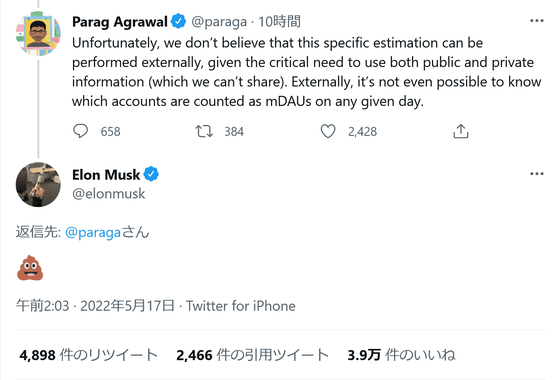Click the 午前2:03 · 2022年5月17日 timestamp
The image size is (560, 380).
95,306
